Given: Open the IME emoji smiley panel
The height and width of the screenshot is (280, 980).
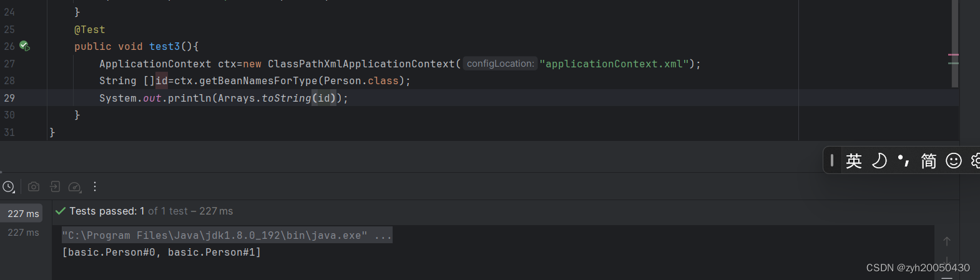Looking at the screenshot, I should click(x=954, y=161).
